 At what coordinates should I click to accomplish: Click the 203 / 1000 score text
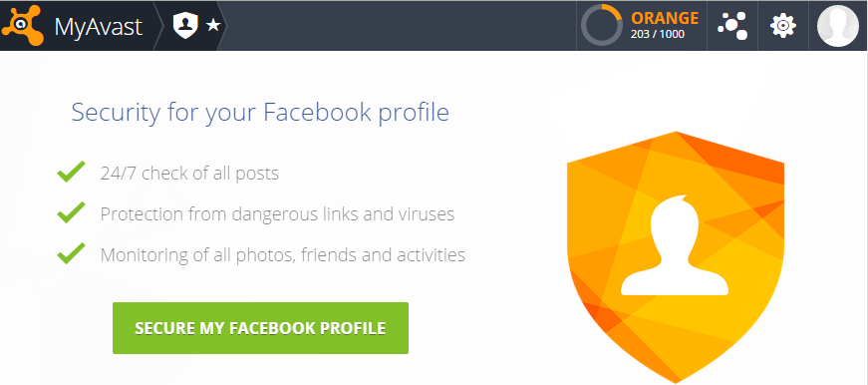tap(658, 34)
